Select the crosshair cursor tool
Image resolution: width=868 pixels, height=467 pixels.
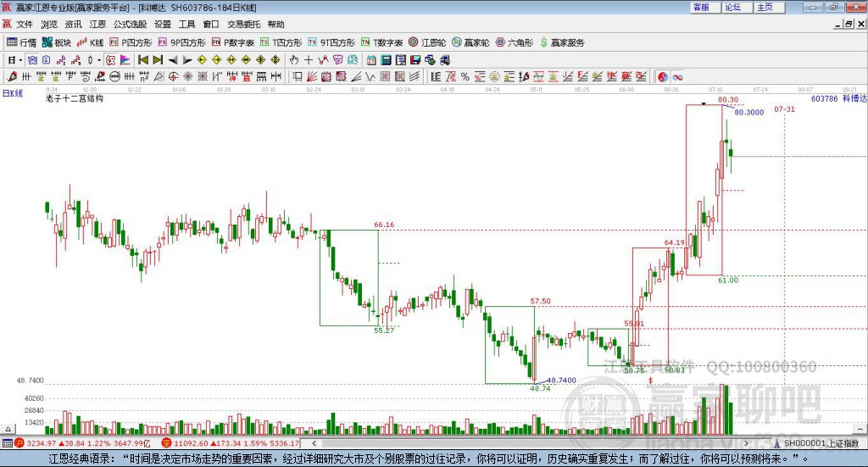click(x=309, y=60)
